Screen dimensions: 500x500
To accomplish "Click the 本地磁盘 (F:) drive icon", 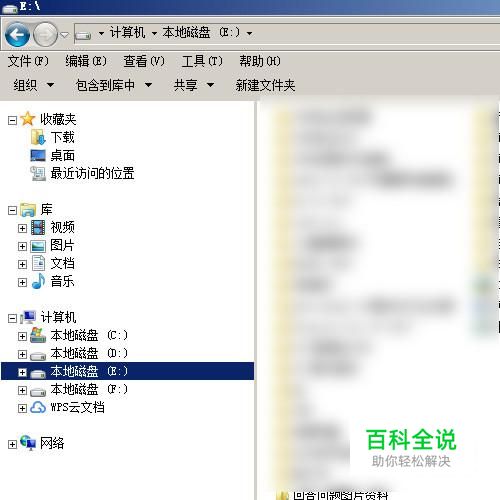I will [x=38, y=392].
